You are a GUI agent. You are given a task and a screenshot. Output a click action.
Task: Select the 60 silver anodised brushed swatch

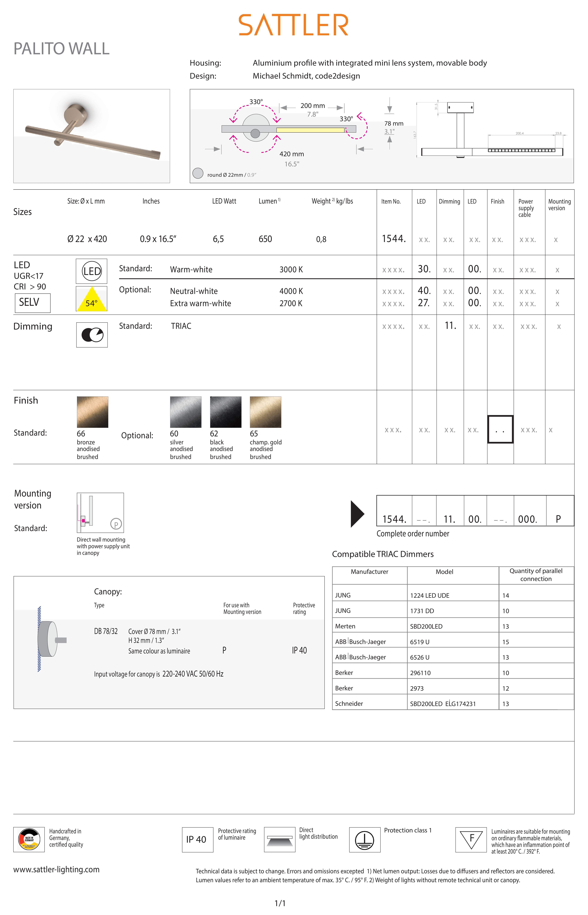click(186, 412)
